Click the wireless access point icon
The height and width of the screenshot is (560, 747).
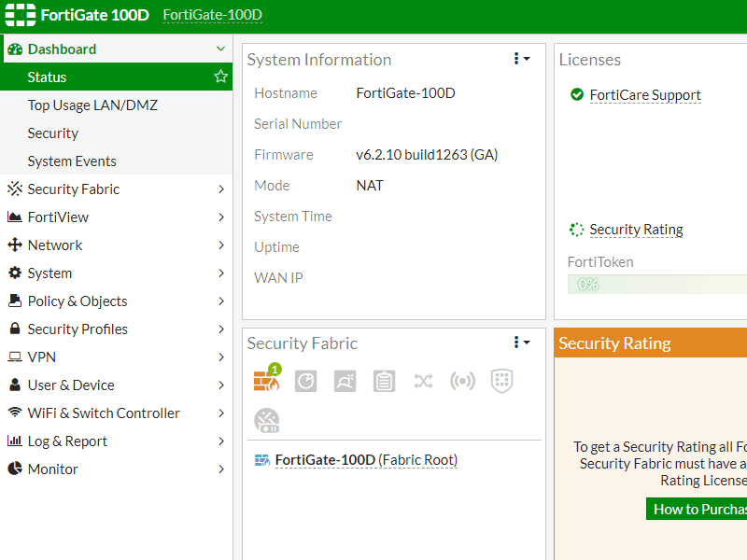point(462,381)
